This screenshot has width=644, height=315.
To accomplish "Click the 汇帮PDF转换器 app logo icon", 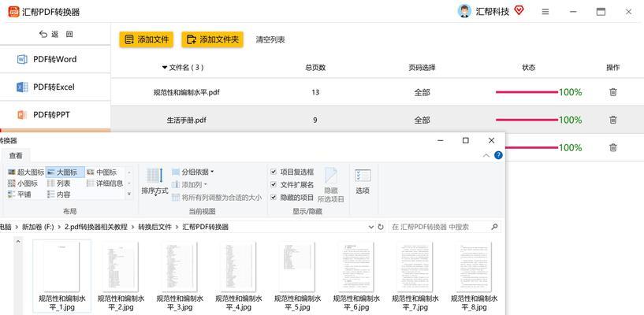I will pyautogui.click(x=13, y=12).
